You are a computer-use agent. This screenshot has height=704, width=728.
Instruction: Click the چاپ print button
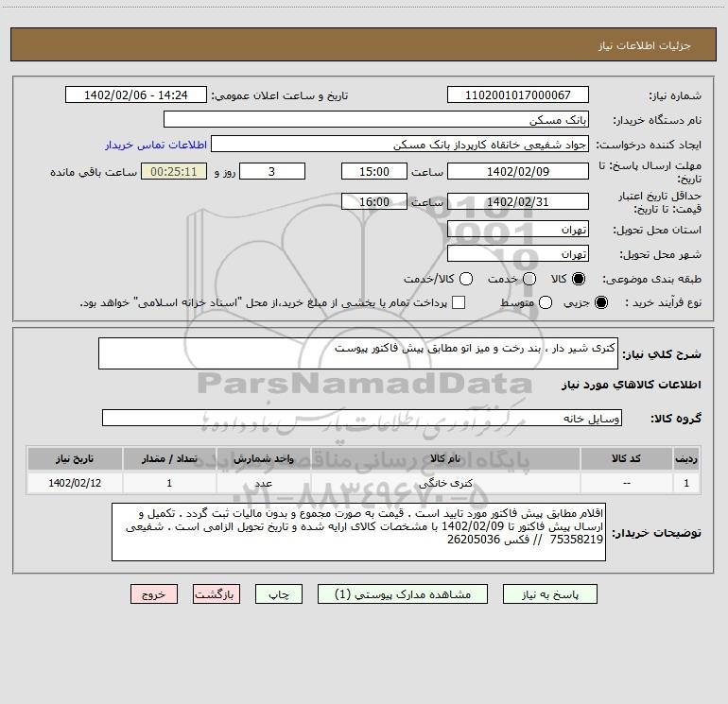tap(279, 594)
